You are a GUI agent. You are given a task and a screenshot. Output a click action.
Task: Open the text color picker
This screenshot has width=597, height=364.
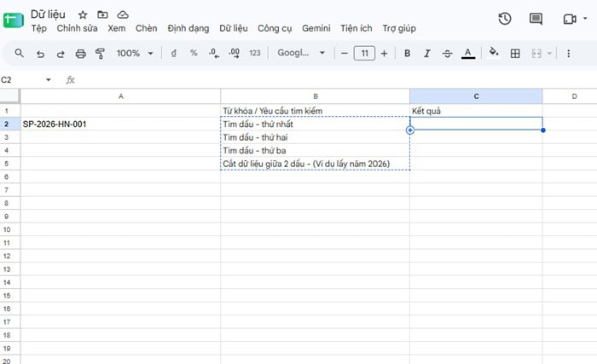click(468, 54)
